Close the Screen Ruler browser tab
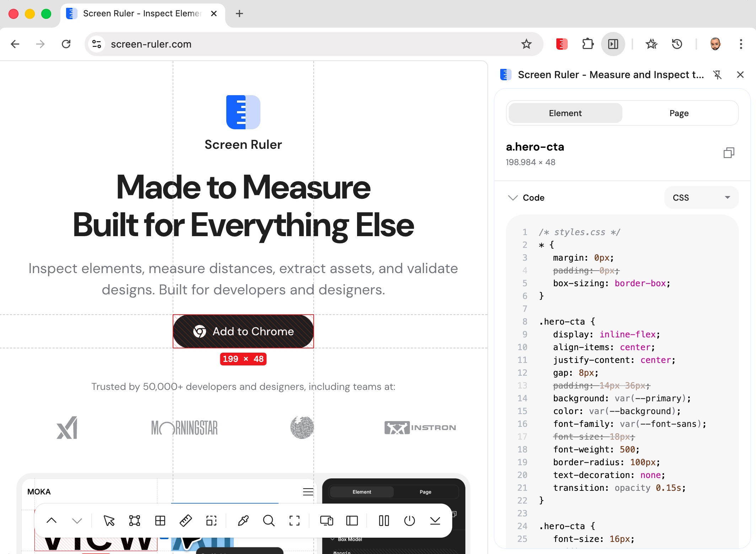The height and width of the screenshot is (554, 756). point(214,13)
